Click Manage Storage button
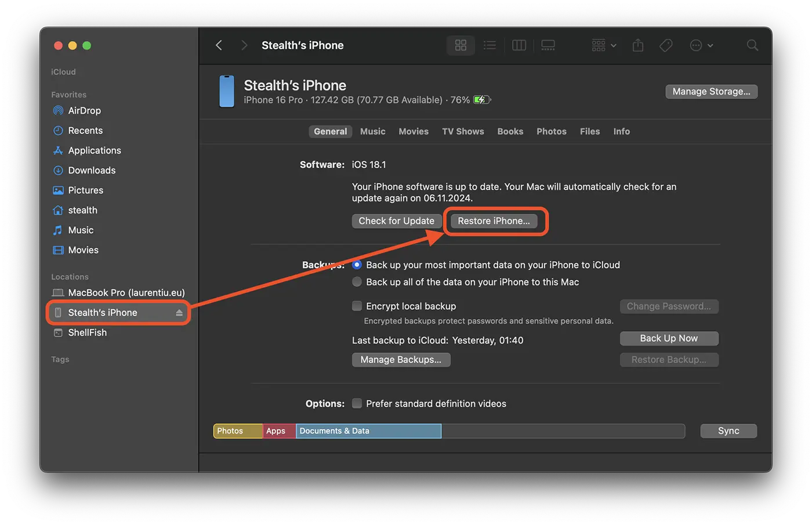Image resolution: width=812 pixels, height=525 pixels. (x=712, y=92)
